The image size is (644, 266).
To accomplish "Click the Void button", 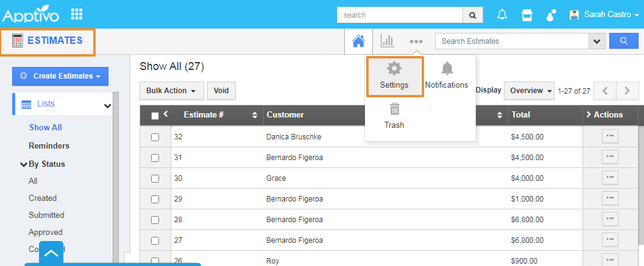I will [x=221, y=91].
